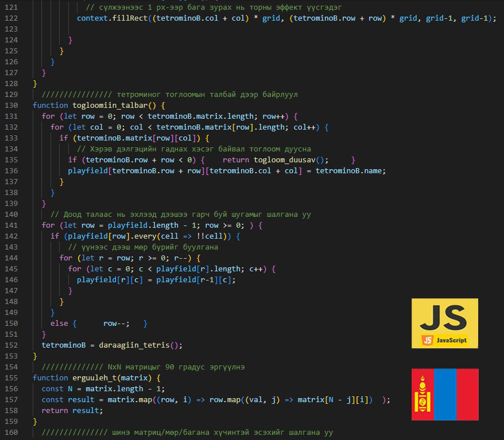The image size is (504, 440).
Task: Click line number 160 in the gutter
Action: [x=11, y=433]
